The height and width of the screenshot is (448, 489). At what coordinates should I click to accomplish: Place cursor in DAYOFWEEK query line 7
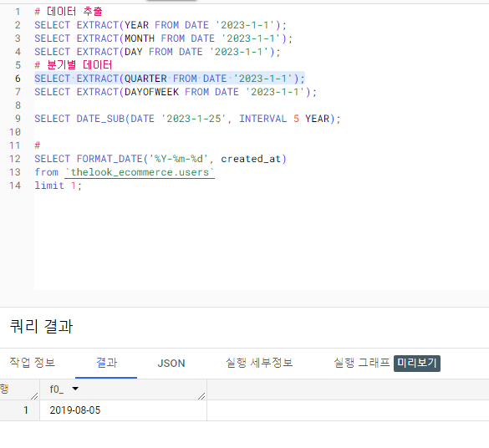pos(176,92)
